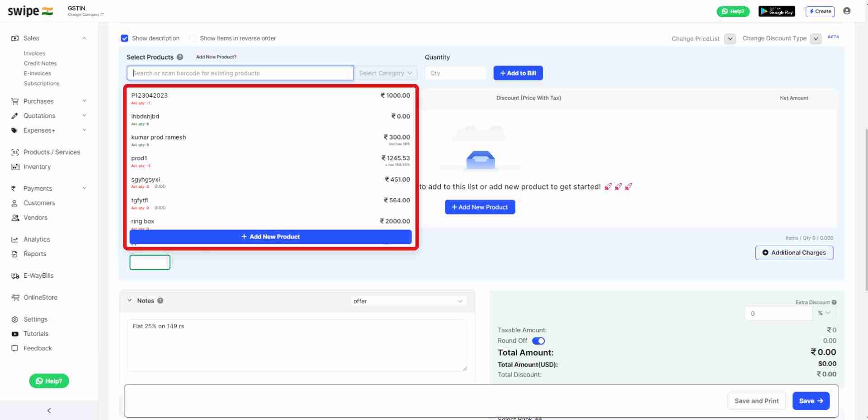
Task: Click the blue Save button
Action: pos(811,401)
